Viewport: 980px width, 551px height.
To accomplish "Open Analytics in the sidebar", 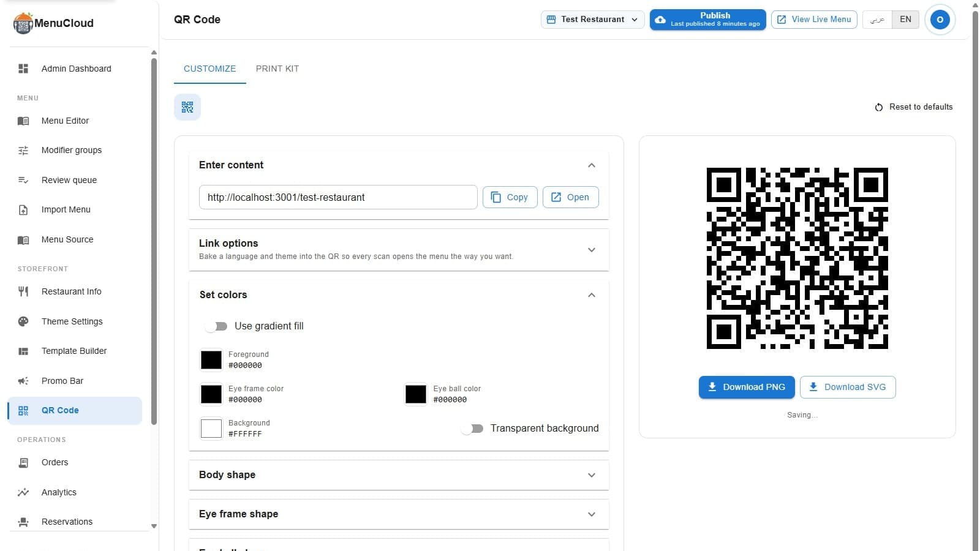I will (75, 492).
